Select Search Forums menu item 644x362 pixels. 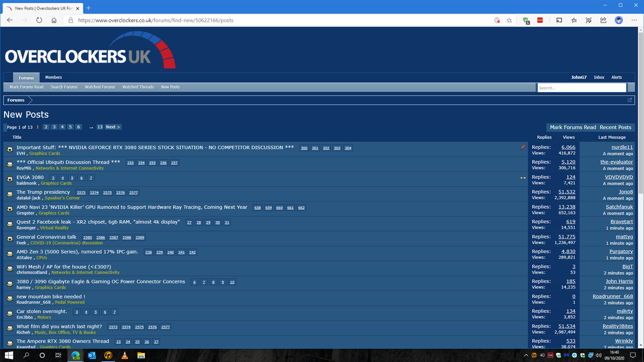click(64, 87)
